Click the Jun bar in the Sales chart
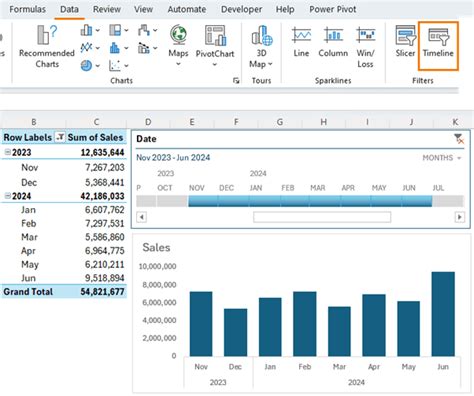The height and width of the screenshot is (396, 474). [443, 314]
